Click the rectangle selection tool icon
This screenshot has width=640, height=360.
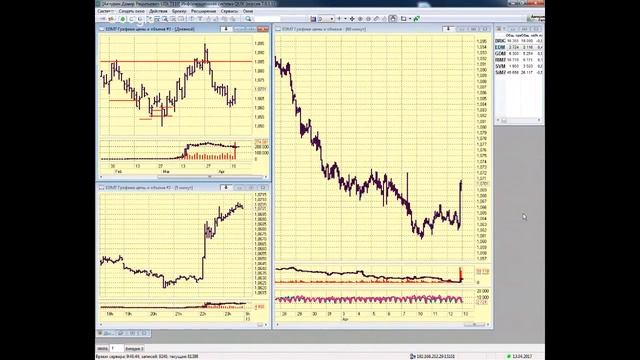click(403, 19)
